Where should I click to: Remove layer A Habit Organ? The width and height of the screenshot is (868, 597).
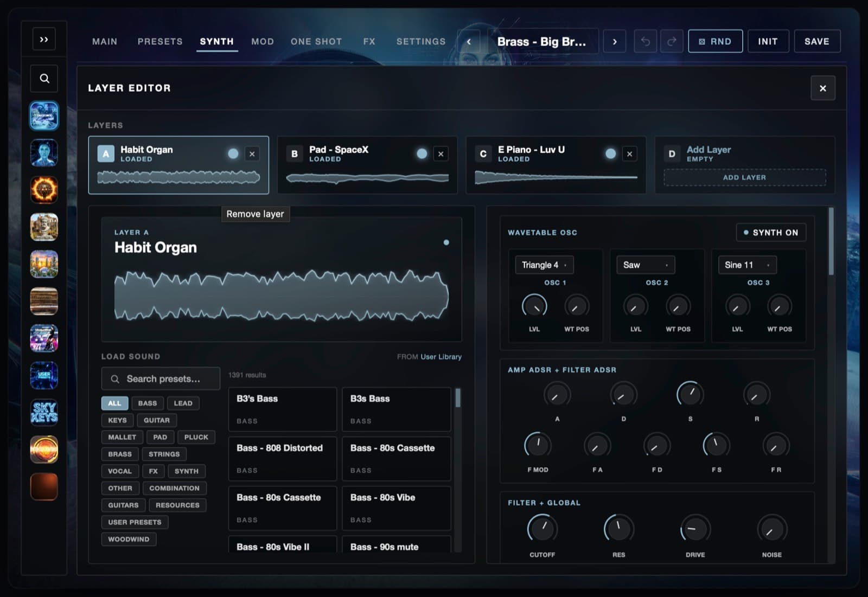pos(252,154)
